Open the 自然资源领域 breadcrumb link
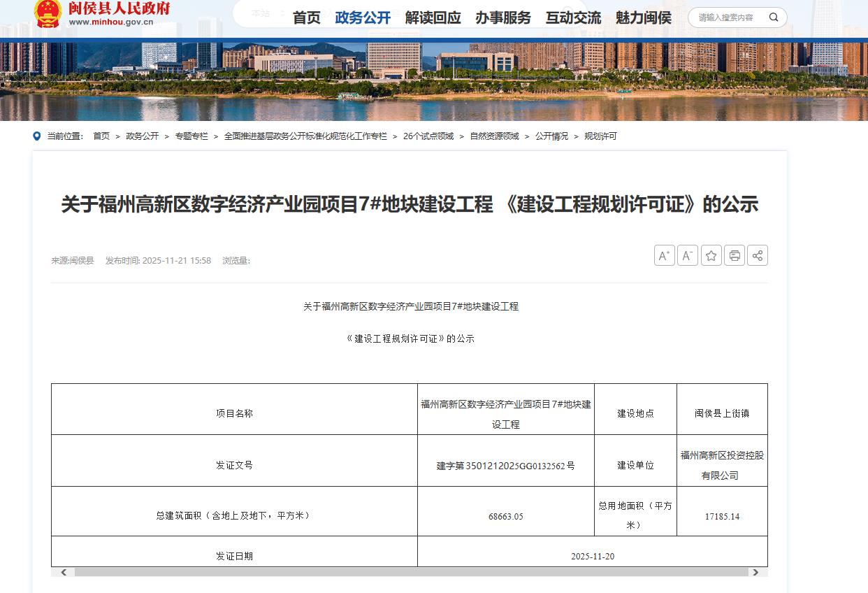This screenshot has width=868, height=593. click(494, 136)
